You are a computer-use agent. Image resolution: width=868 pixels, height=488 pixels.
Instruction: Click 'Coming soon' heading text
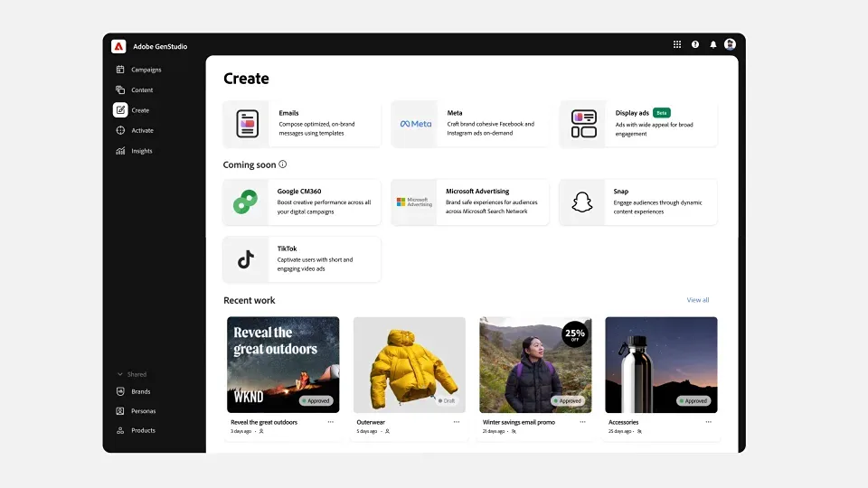[250, 164]
